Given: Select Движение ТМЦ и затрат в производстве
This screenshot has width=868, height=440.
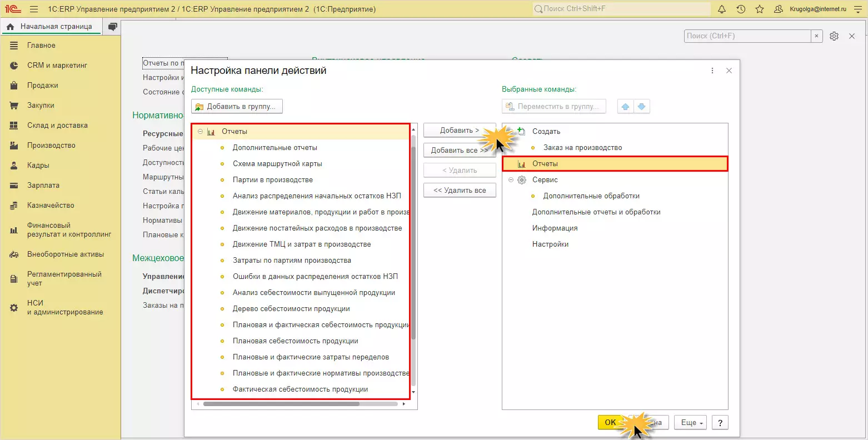Looking at the screenshot, I should coord(302,244).
